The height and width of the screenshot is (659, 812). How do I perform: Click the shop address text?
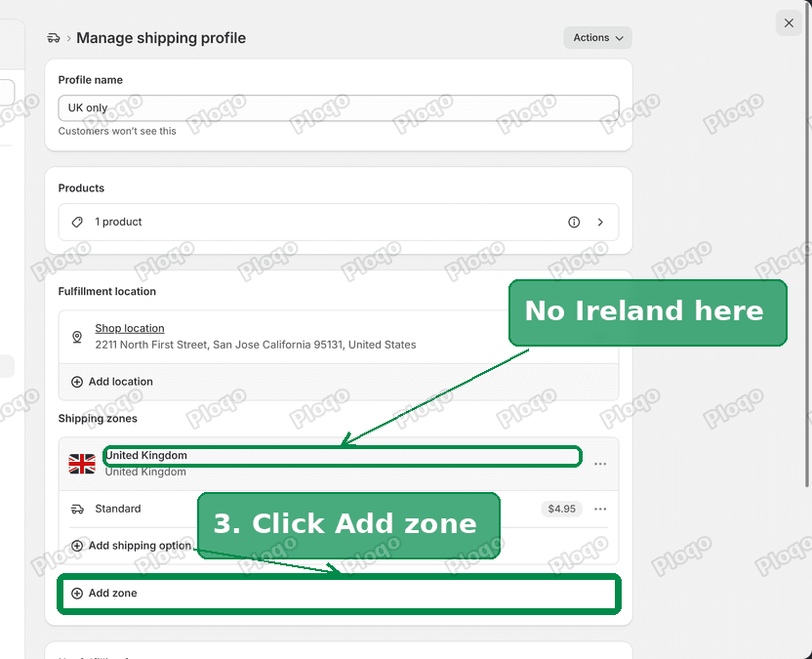(256, 345)
